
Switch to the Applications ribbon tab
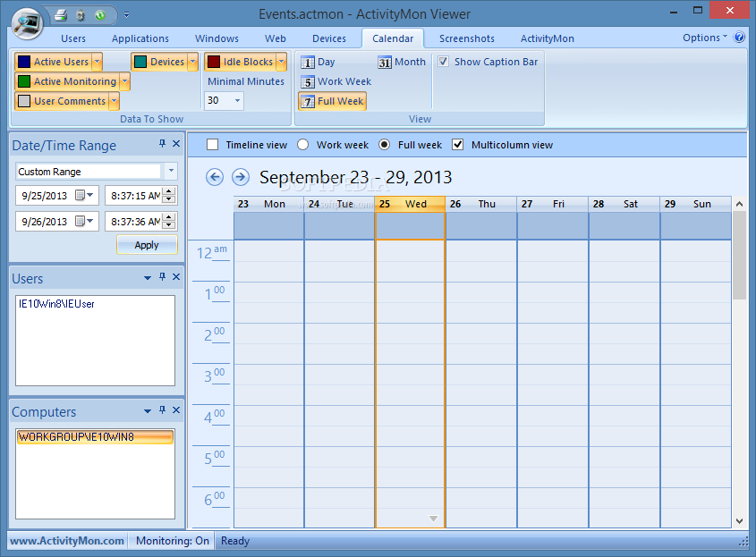coord(140,38)
